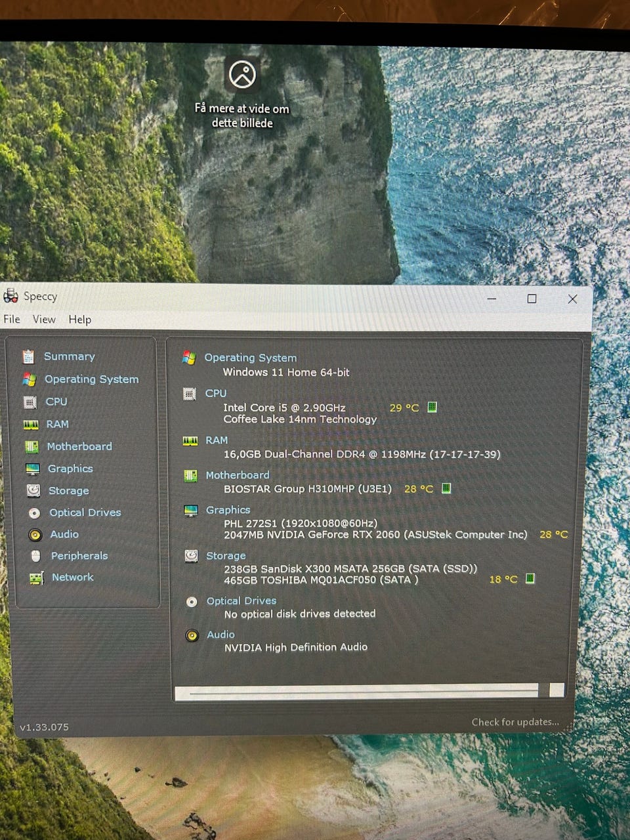Click the Optical Drives disc icon in sidebar
This screenshot has width=630, height=840.
click(x=34, y=513)
